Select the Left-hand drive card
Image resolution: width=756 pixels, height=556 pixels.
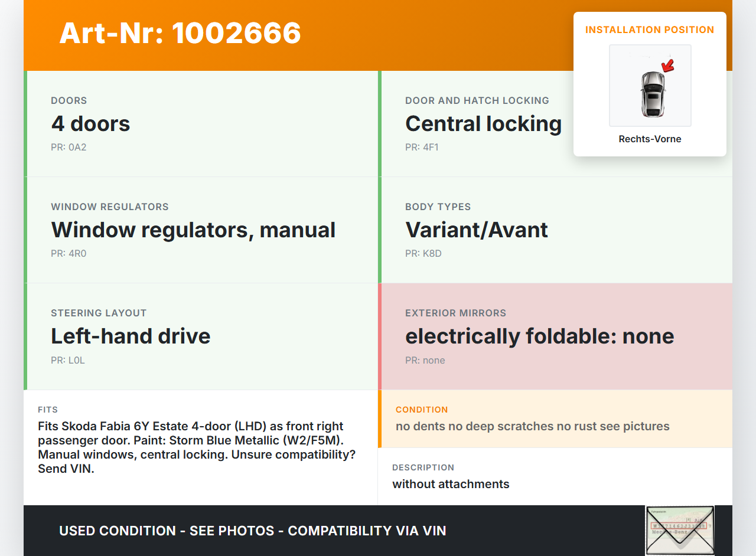click(201, 336)
